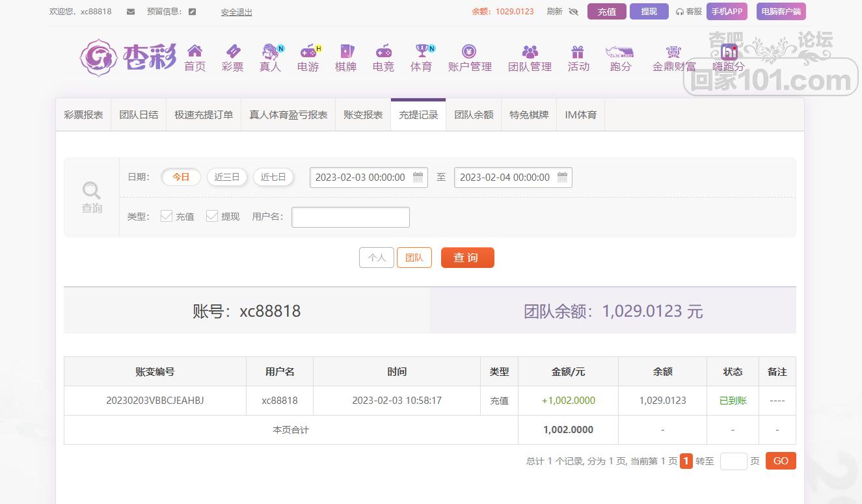Click top 提现 withdraw button
This screenshot has width=862, height=504.
click(x=649, y=12)
